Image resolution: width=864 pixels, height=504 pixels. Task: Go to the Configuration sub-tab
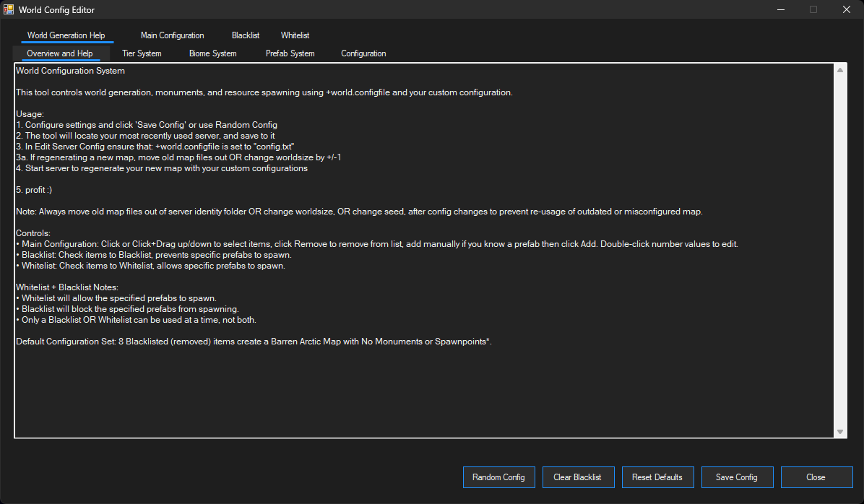point(363,53)
